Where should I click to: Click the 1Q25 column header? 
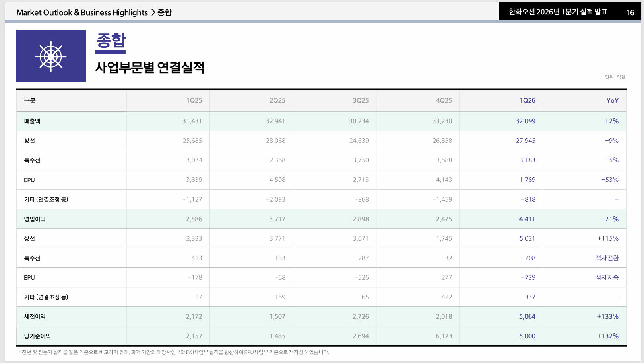click(x=194, y=100)
